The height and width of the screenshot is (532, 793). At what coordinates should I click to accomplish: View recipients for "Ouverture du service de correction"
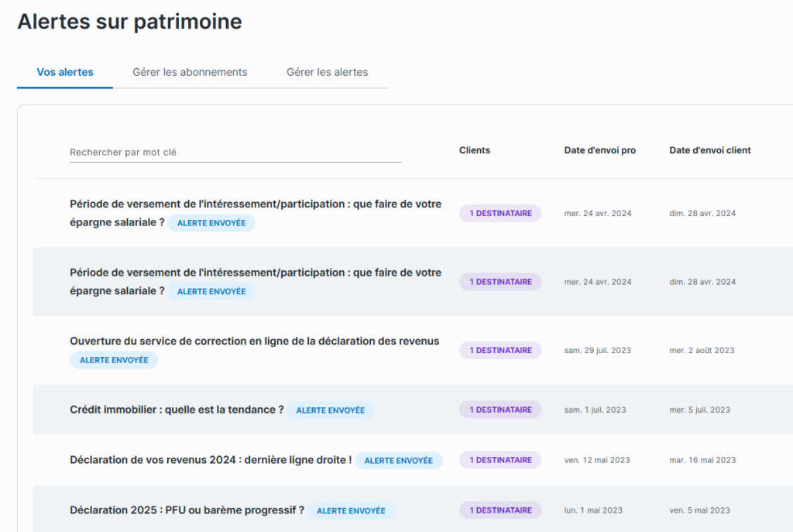(500, 350)
